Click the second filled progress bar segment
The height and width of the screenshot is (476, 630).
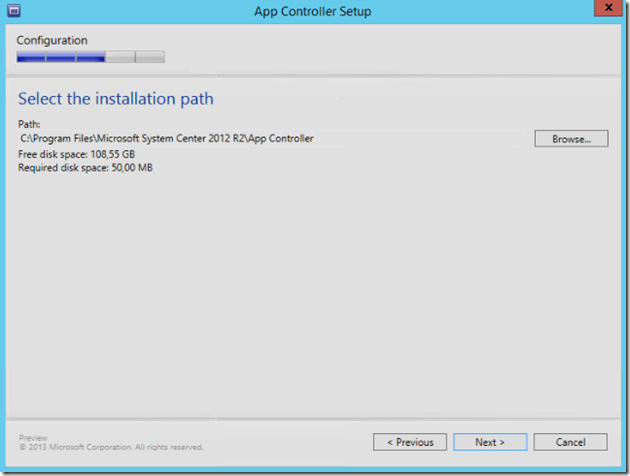[61, 58]
